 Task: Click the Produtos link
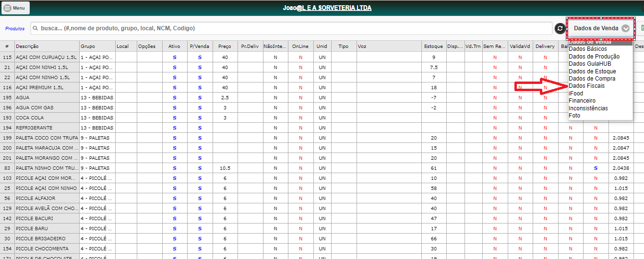[x=15, y=29]
